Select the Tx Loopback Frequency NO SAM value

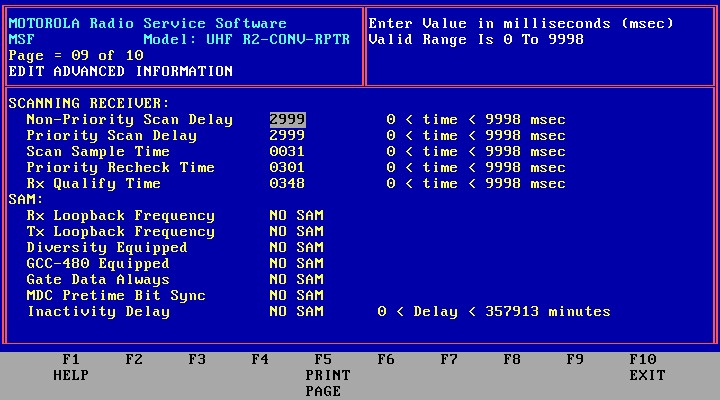297,231
